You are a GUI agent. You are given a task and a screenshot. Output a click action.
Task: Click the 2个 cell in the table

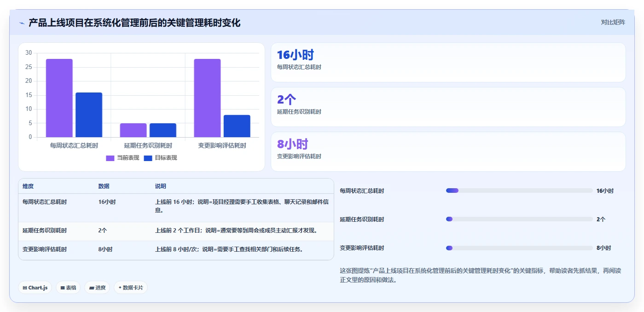click(103, 231)
